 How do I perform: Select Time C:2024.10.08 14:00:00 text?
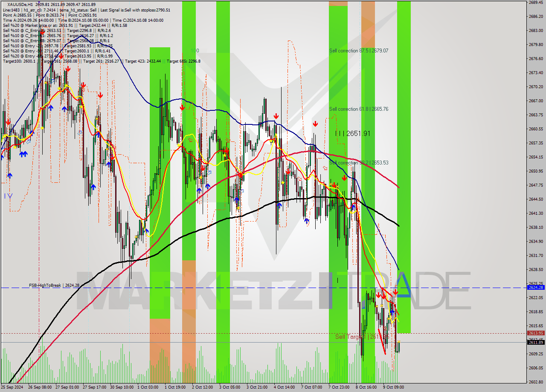139,20
